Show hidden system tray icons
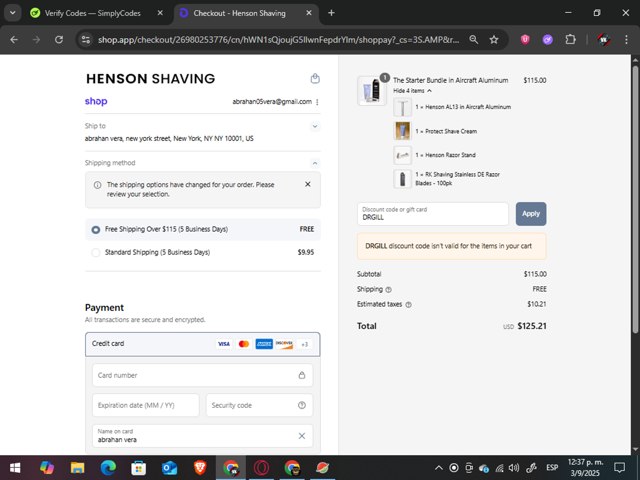 coord(438,468)
